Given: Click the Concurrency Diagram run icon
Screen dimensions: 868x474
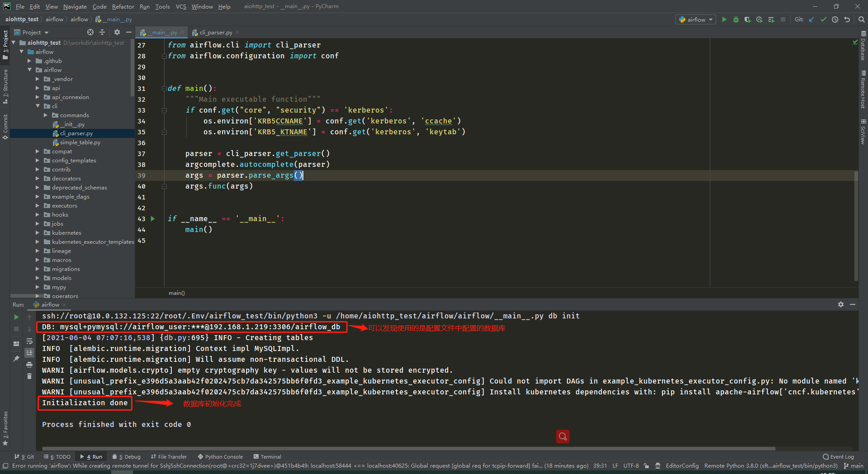Looking at the screenshot, I should tap(771, 19).
